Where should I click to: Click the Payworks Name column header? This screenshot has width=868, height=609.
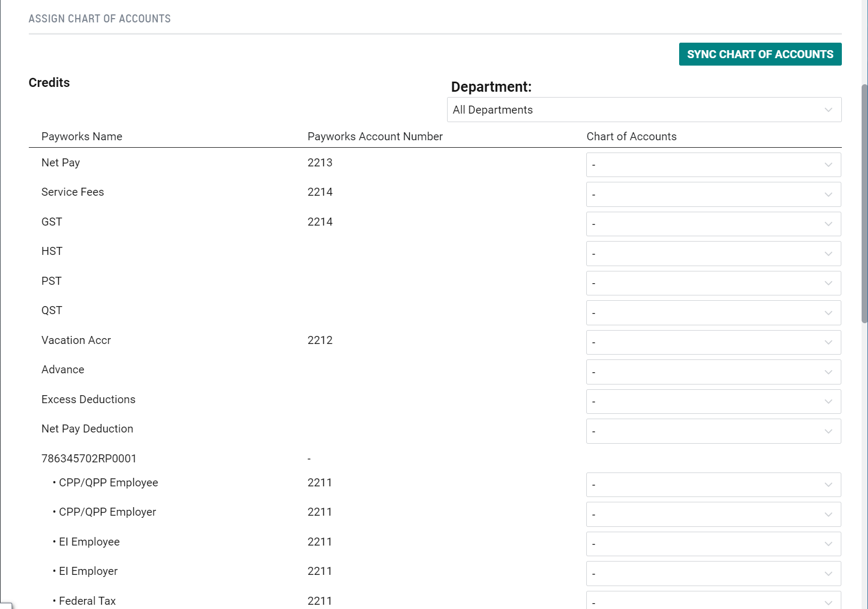(82, 137)
